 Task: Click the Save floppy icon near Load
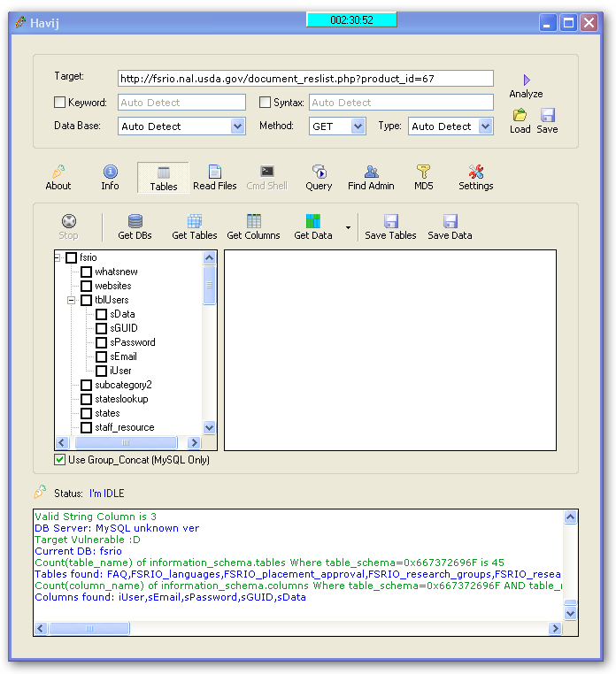tap(547, 115)
